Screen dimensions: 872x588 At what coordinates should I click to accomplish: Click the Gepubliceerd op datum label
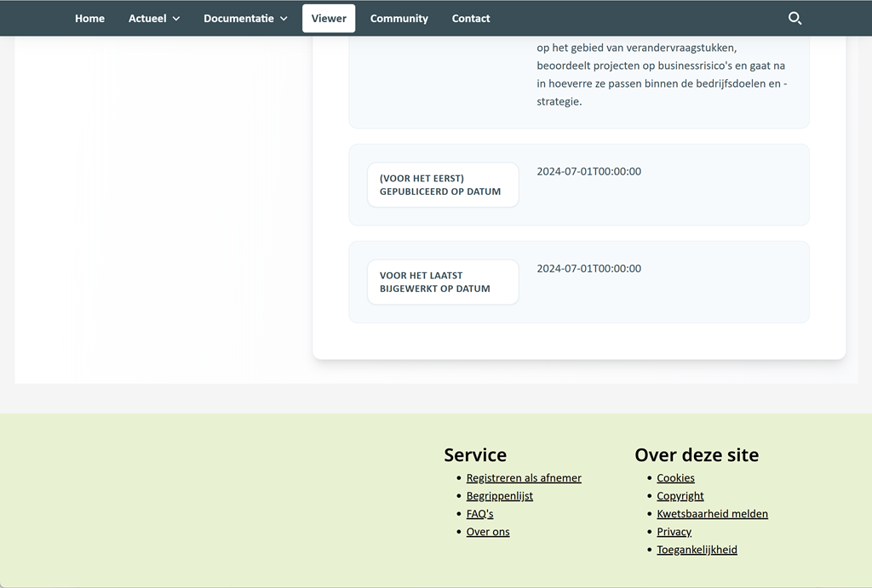[x=442, y=185]
